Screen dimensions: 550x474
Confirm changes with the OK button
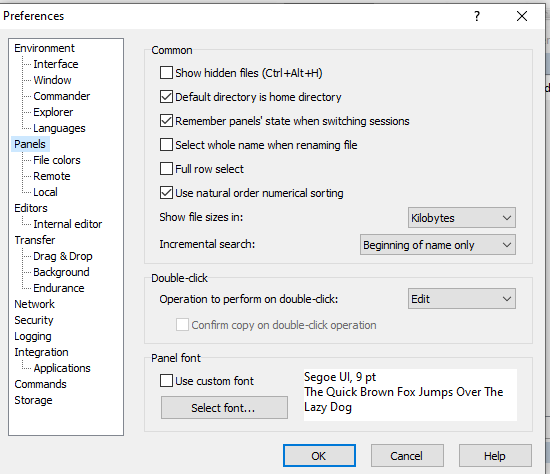(319, 456)
